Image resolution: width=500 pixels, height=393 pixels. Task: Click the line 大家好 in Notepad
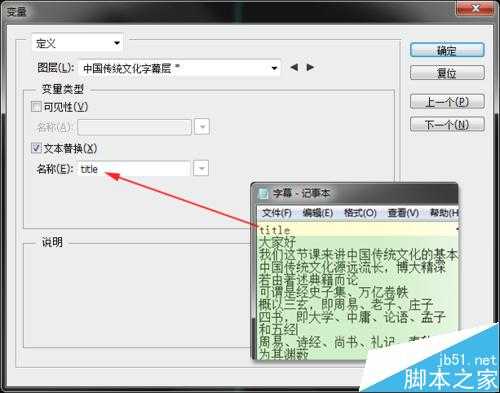tap(277, 242)
